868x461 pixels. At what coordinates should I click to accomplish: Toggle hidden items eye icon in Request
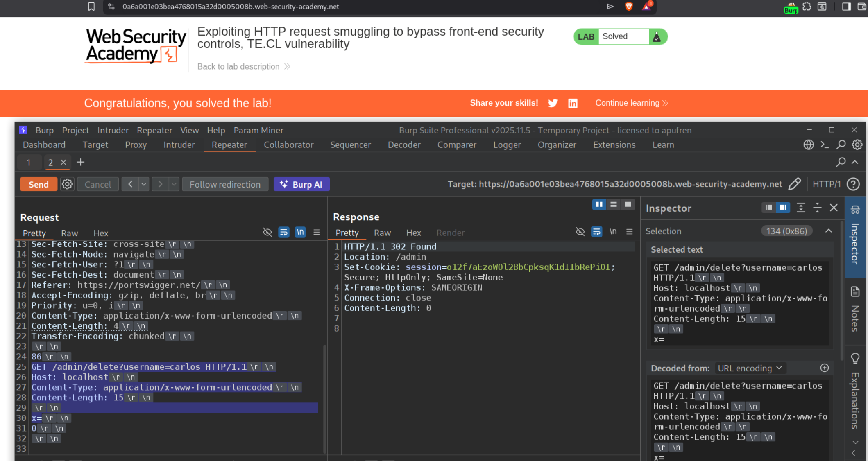tap(267, 233)
